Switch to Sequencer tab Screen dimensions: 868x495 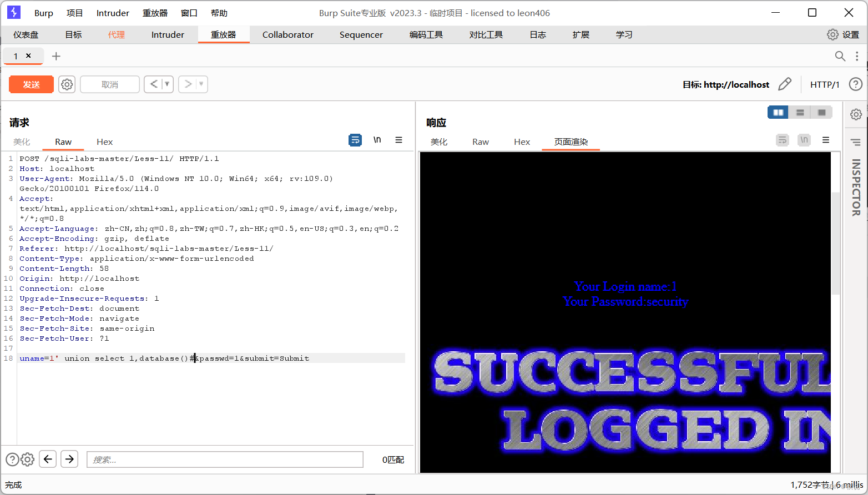(x=361, y=34)
